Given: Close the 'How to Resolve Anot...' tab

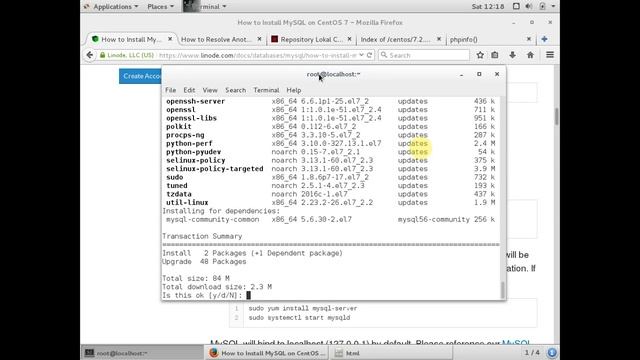Looking at the screenshot, I should tap(259, 39).
